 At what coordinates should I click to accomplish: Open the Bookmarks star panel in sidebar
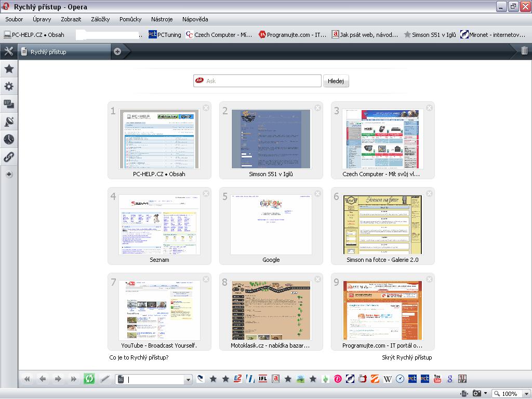point(9,69)
